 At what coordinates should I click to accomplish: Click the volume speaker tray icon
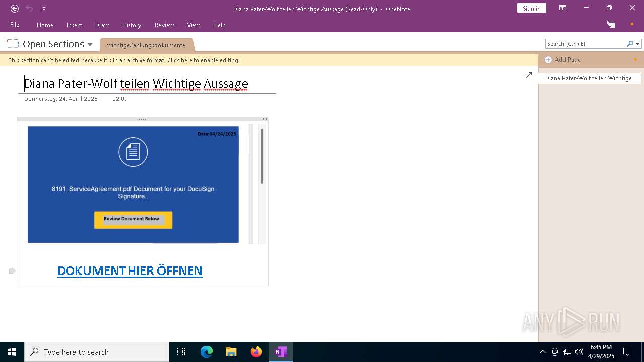[x=579, y=352]
